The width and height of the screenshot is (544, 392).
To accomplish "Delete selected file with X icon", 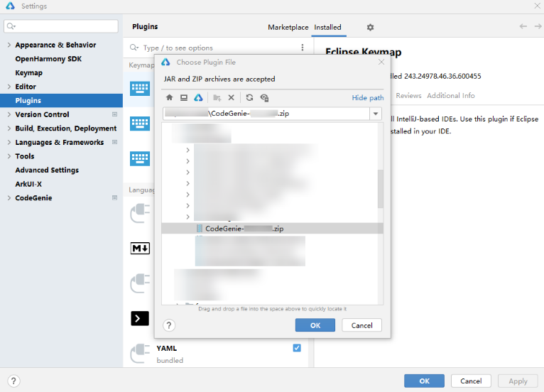I will [x=231, y=97].
